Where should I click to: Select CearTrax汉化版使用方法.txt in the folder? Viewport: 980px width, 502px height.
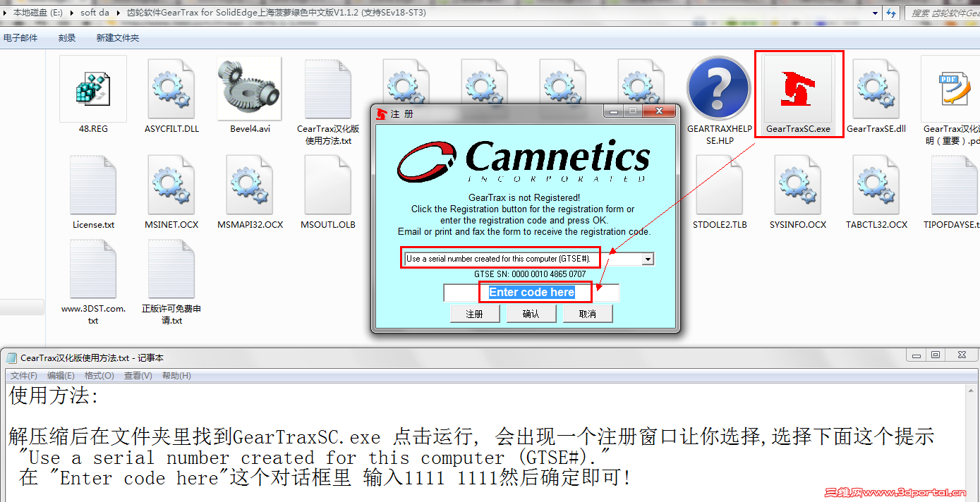[x=328, y=89]
